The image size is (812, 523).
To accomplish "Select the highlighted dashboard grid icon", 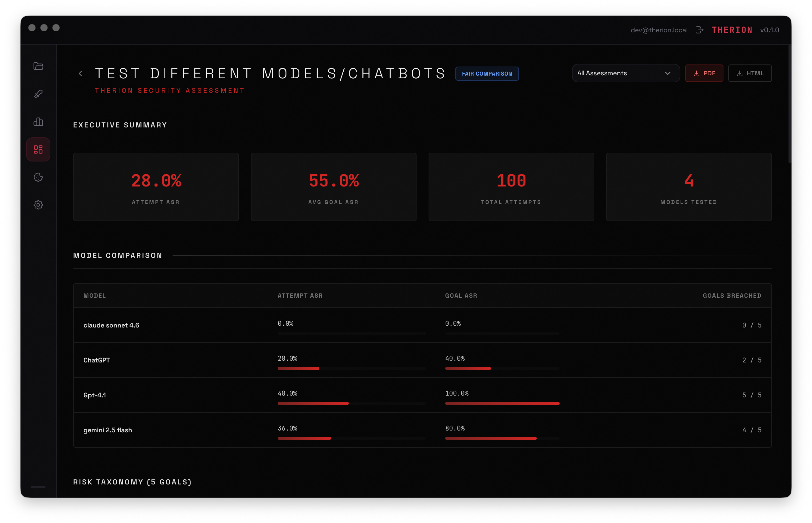I will tap(38, 149).
